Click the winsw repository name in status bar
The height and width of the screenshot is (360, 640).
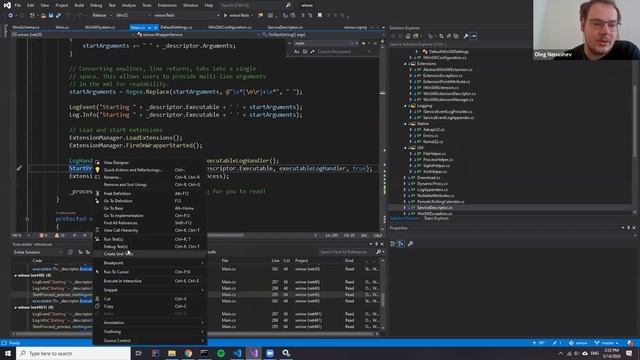coord(578,343)
